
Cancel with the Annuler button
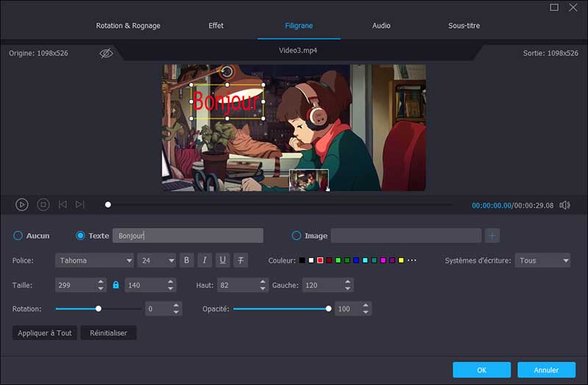point(546,370)
